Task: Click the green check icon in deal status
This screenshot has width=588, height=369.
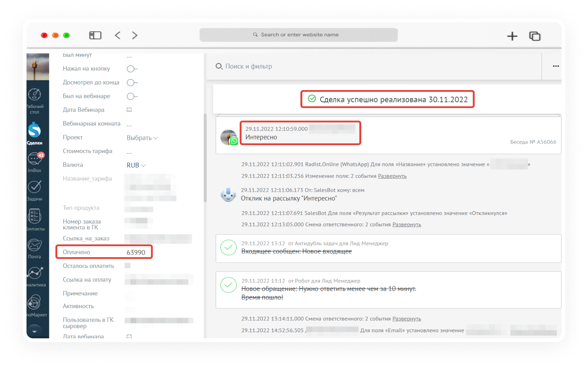Action: tap(312, 99)
